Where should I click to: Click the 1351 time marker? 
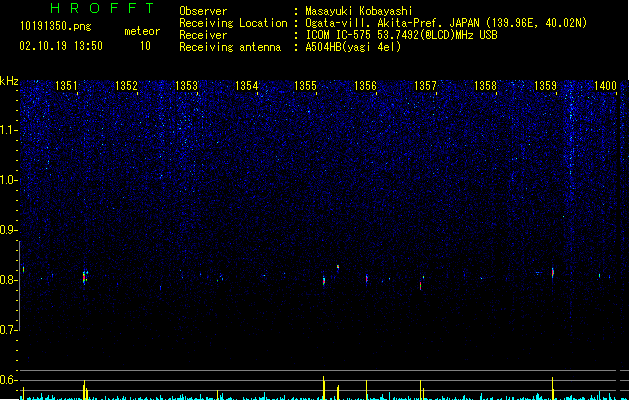click(x=66, y=86)
